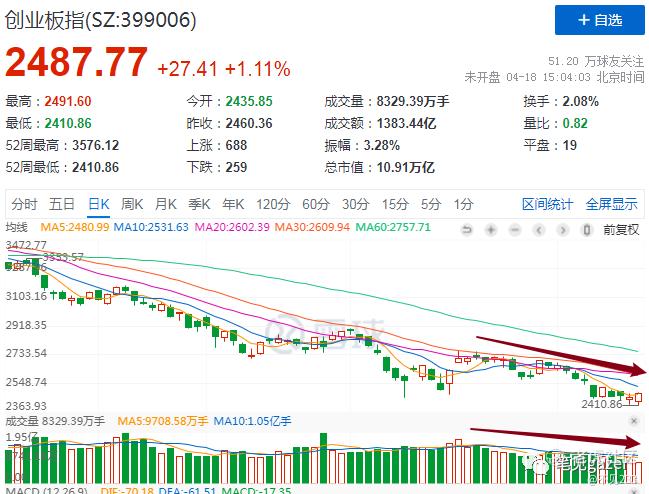Click the MA20:2602.39 indicator value
The image size is (649, 494).
coord(232,227)
